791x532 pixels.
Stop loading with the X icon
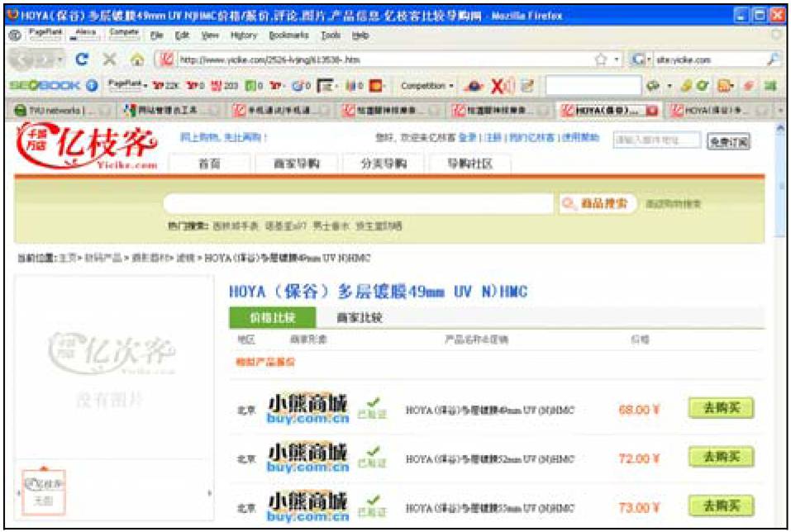point(109,59)
